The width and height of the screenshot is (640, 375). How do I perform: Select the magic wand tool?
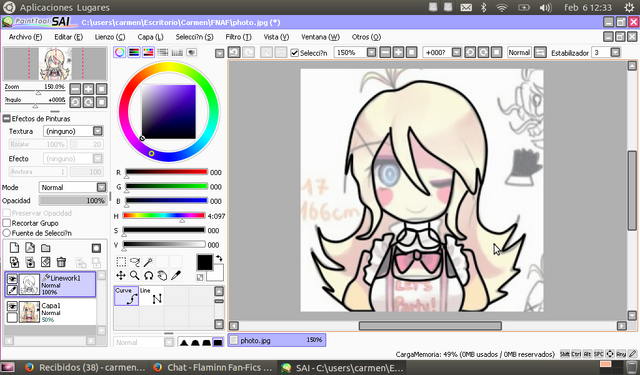click(149, 262)
